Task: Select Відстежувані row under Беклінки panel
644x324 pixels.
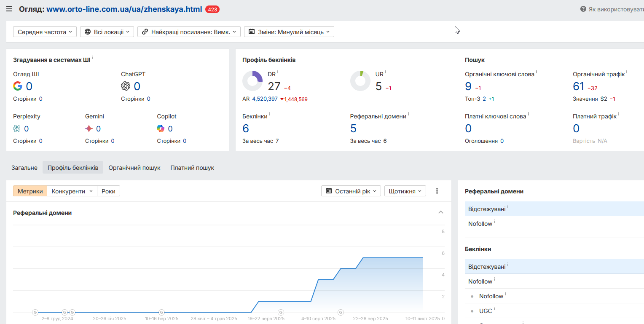Action: [554, 266]
